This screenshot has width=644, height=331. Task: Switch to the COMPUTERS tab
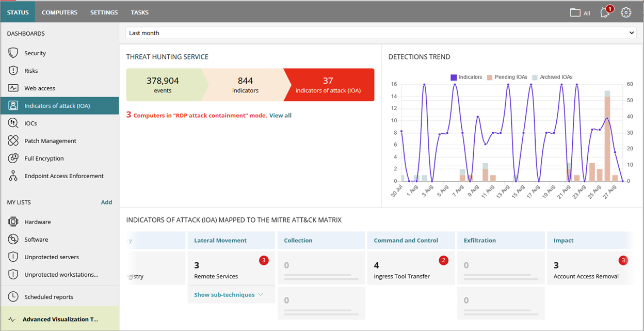click(59, 12)
